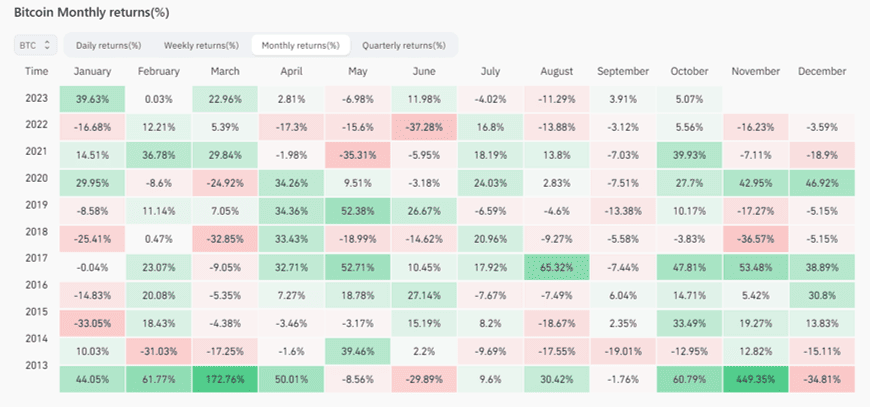870x407 pixels.
Task: Click the 2020 row label
Action: (36, 177)
